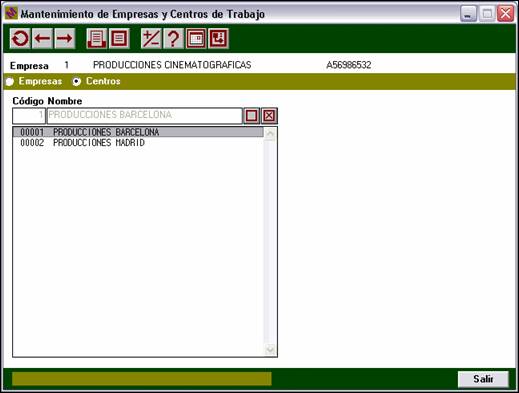Click the olive status bar at the bottom
This screenshot has height=393, width=519.
pyautogui.click(x=142, y=379)
